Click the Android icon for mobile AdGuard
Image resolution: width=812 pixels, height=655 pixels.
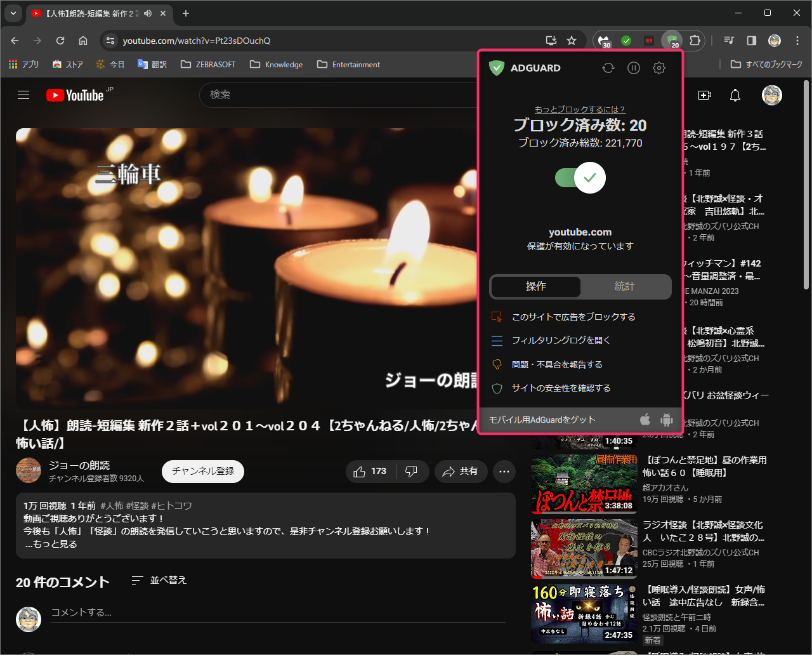666,420
